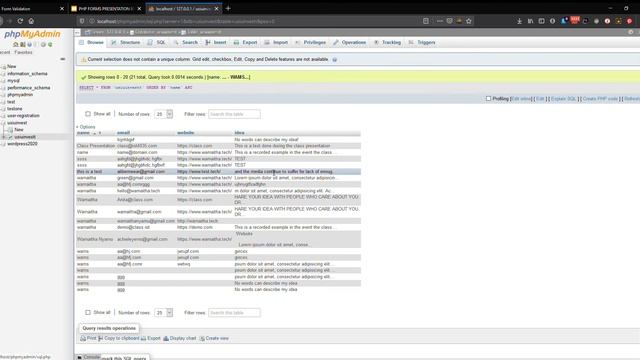Sort by the idea column header

point(239,133)
